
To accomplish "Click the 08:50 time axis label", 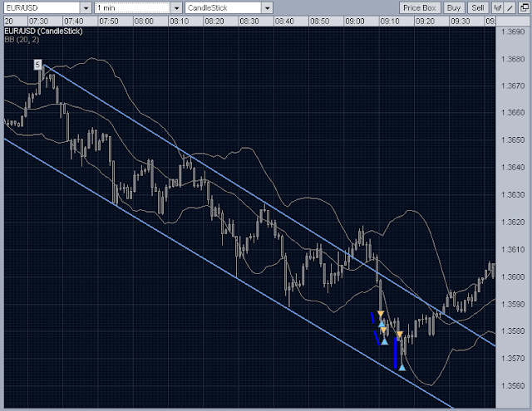I will point(319,22).
